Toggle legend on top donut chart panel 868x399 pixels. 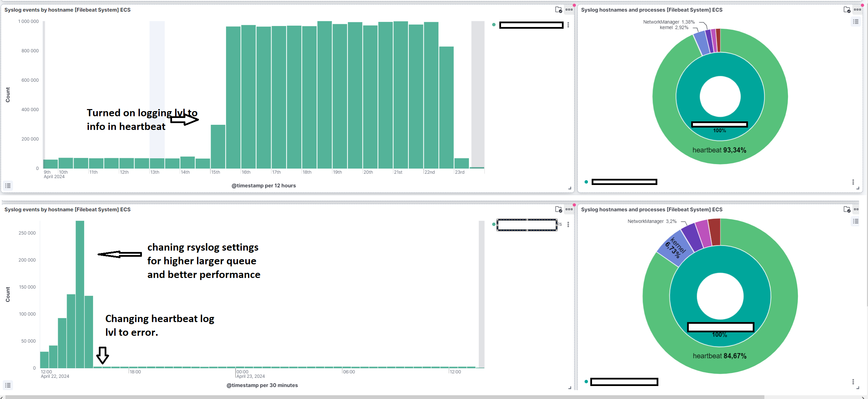coord(856,22)
